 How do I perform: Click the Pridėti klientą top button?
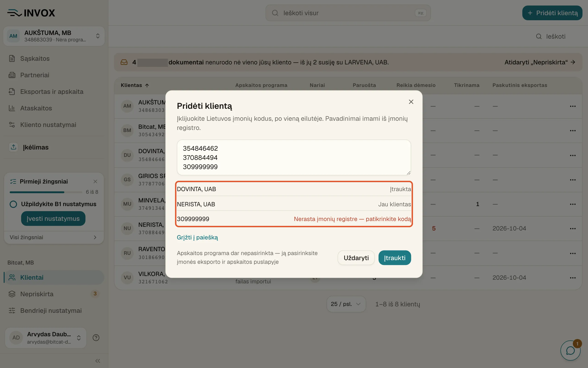tap(552, 13)
